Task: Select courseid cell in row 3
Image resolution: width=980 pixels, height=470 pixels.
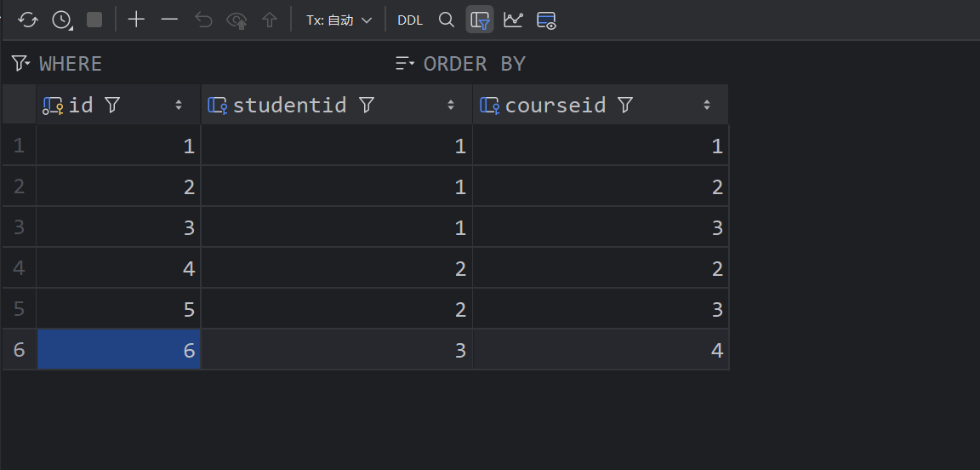Action: point(601,226)
